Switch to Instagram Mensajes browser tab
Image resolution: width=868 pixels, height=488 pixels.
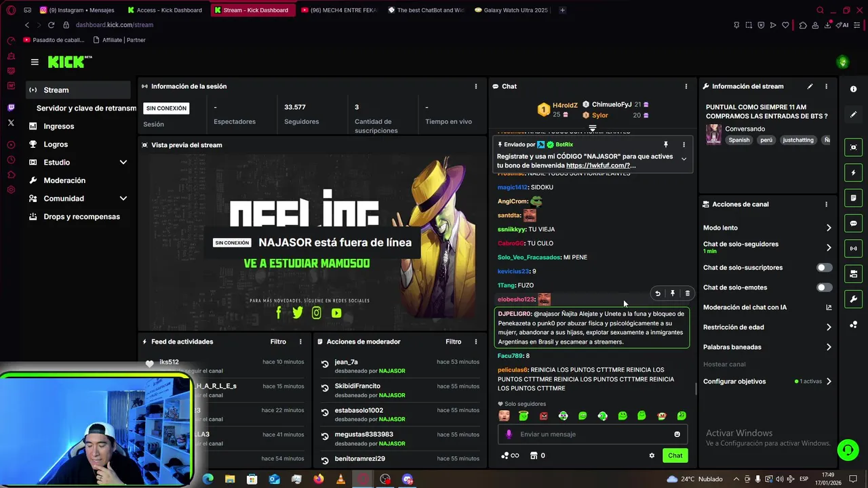78,10
